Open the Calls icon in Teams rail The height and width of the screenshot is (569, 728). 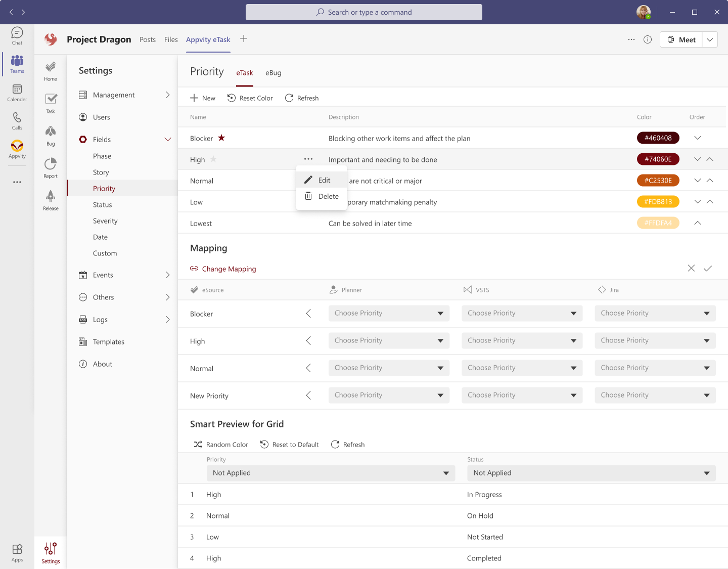tap(17, 120)
